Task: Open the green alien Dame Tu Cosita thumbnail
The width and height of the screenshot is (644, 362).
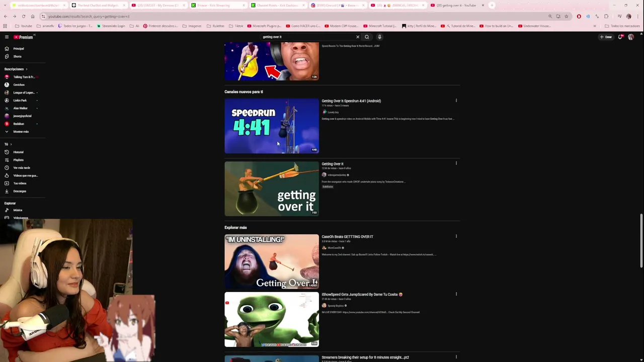Action: (x=272, y=319)
